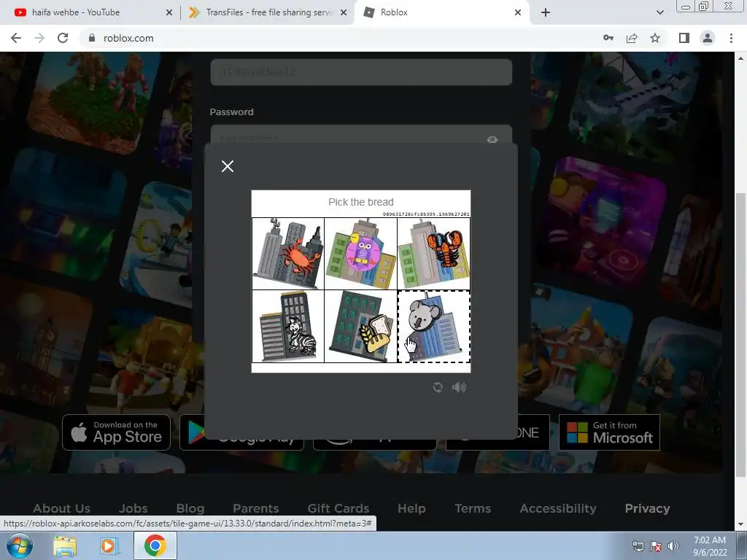Open Windows Explorer from the taskbar
747x560 pixels.
click(x=65, y=546)
